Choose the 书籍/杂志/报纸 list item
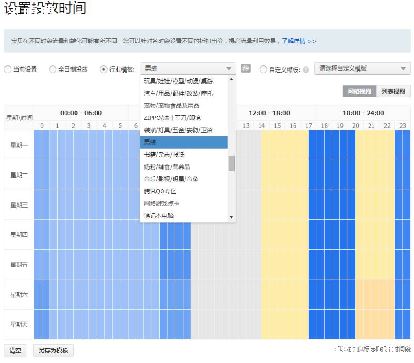Image resolution: width=414 pixels, height=363 pixels. pos(184,154)
